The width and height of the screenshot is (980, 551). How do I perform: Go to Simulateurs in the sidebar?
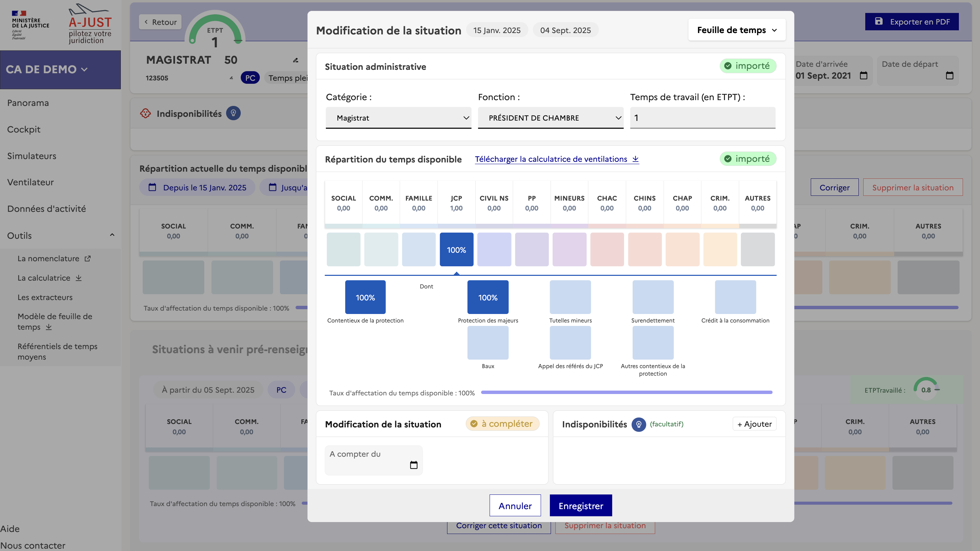32,156
